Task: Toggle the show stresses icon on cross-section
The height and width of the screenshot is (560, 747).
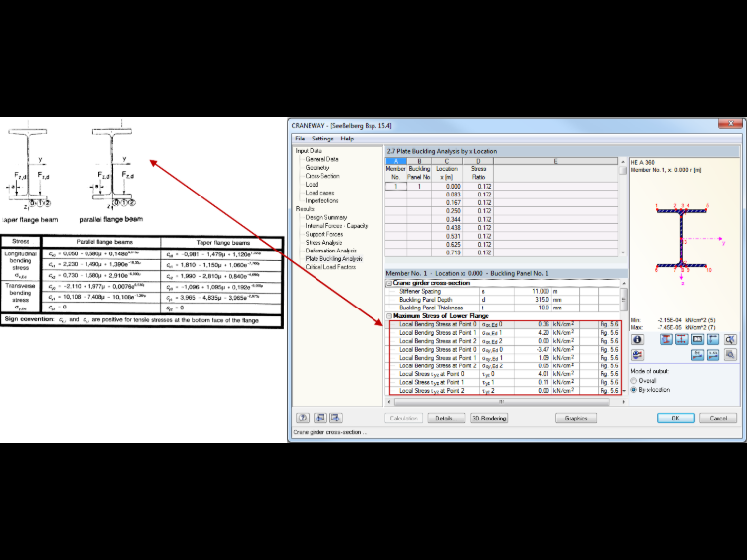Action: pos(666,340)
